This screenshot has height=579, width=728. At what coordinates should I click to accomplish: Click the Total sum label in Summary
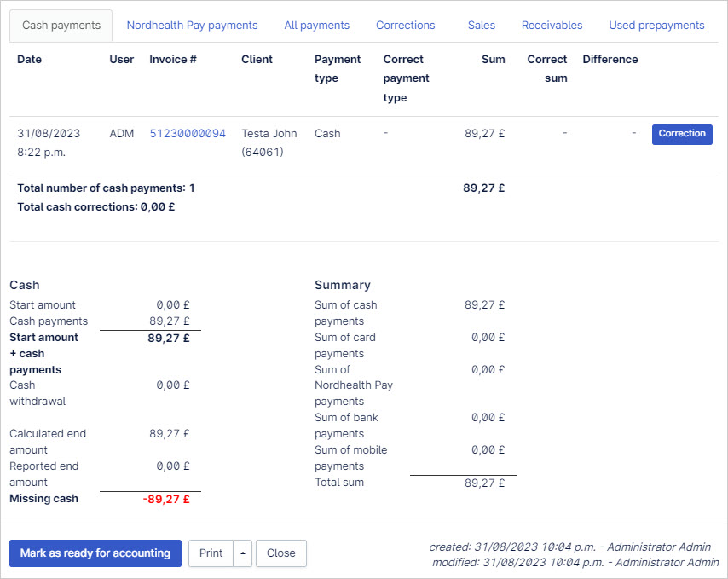339,483
